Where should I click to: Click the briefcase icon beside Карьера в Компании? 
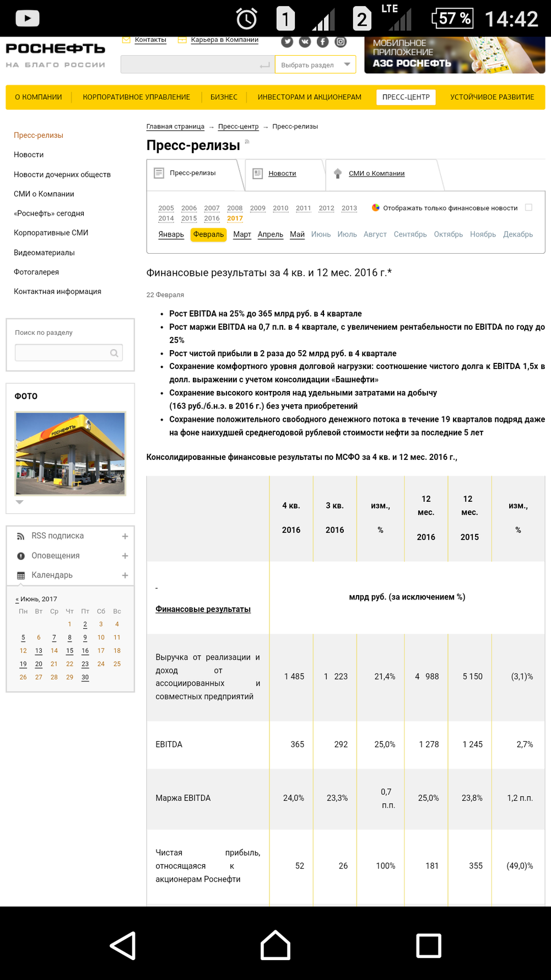point(182,40)
